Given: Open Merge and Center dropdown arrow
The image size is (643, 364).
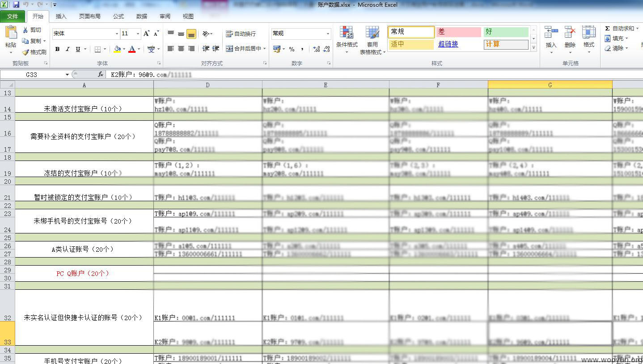Looking at the screenshot, I should click(265, 49).
